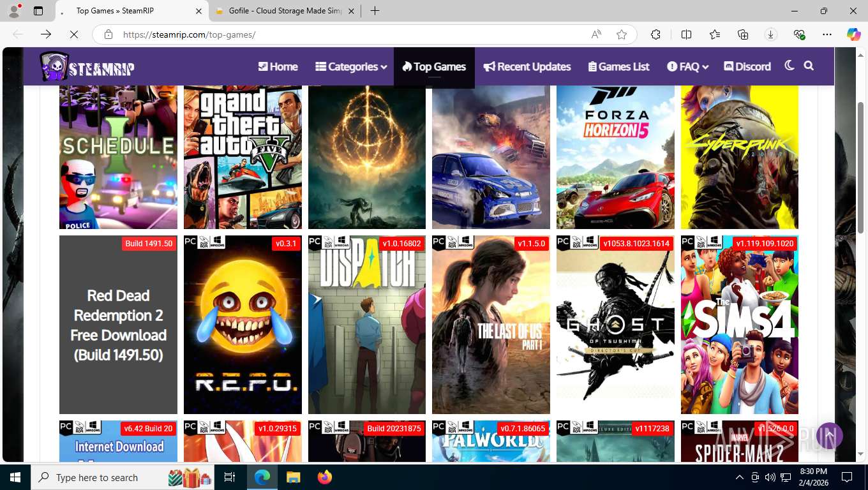Click the v1053.8.1023.1614 version badge
This screenshot has width=868, height=490.
tap(636, 244)
